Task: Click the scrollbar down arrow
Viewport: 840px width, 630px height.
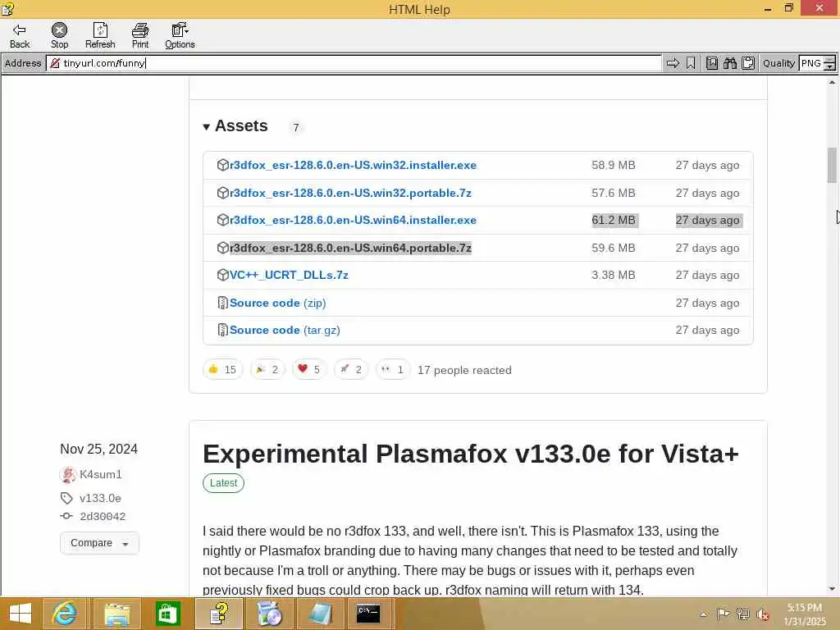Action: click(x=832, y=589)
